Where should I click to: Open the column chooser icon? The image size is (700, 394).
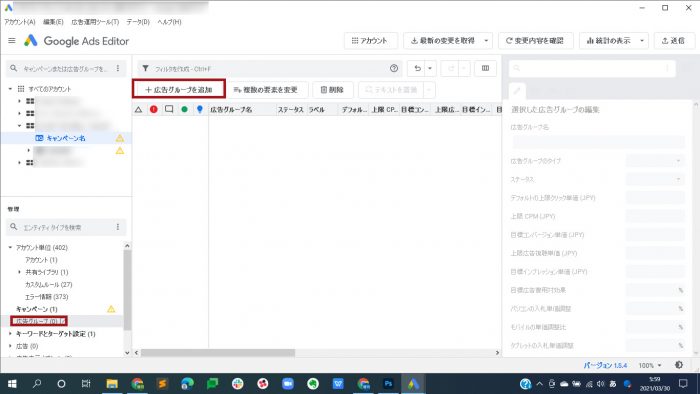coord(485,68)
